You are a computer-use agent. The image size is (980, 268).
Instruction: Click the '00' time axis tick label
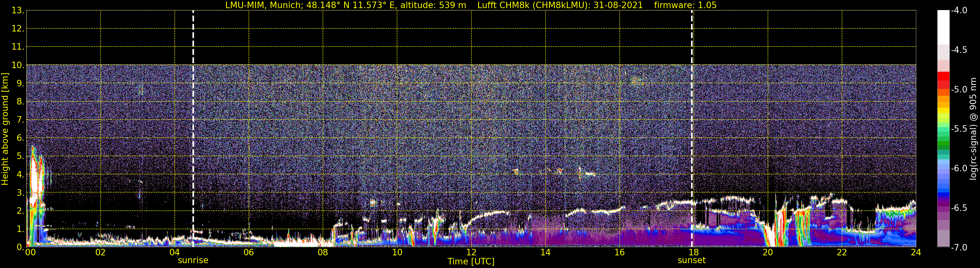[x=30, y=252]
